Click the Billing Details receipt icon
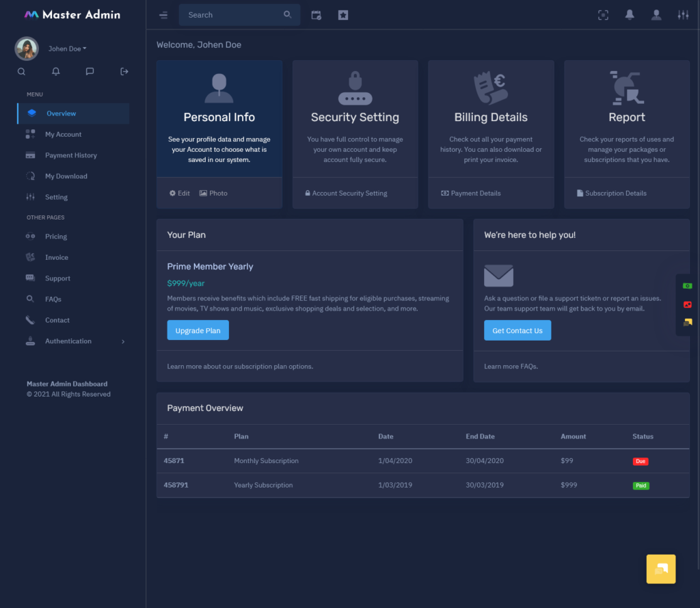700x608 pixels. tap(491, 88)
